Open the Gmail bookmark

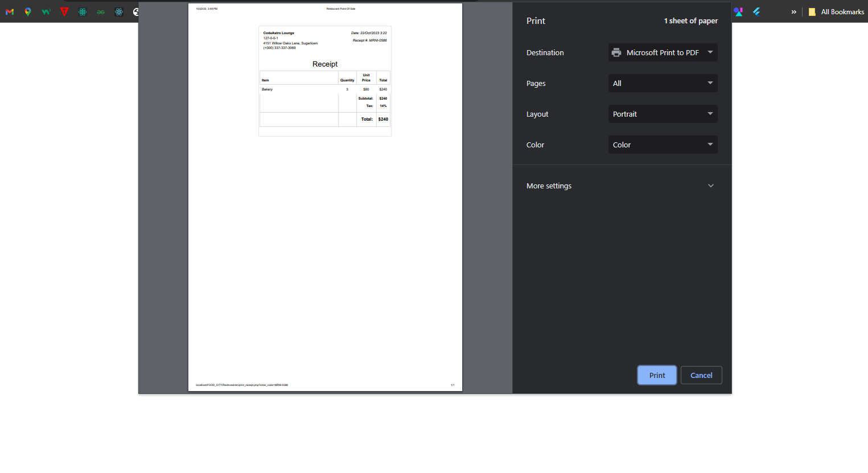(x=10, y=11)
